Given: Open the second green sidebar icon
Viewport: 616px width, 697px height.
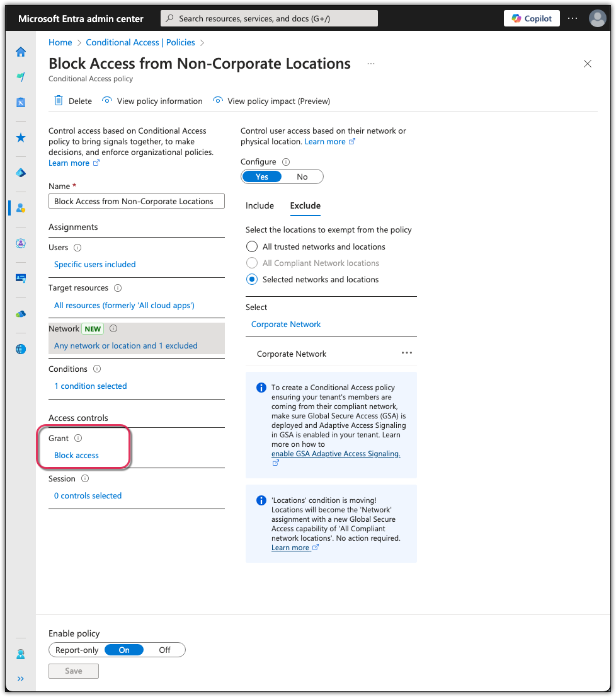Looking at the screenshot, I should pyautogui.click(x=20, y=77).
